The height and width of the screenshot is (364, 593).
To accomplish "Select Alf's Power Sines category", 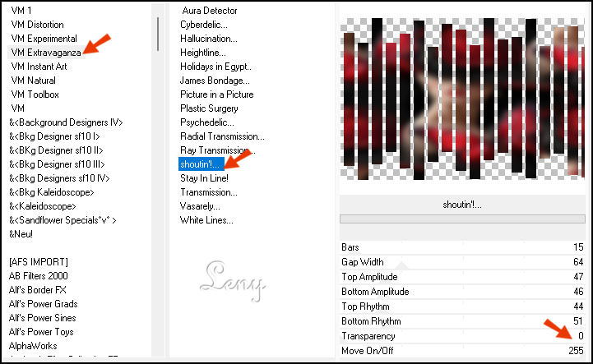I will 43,318.
